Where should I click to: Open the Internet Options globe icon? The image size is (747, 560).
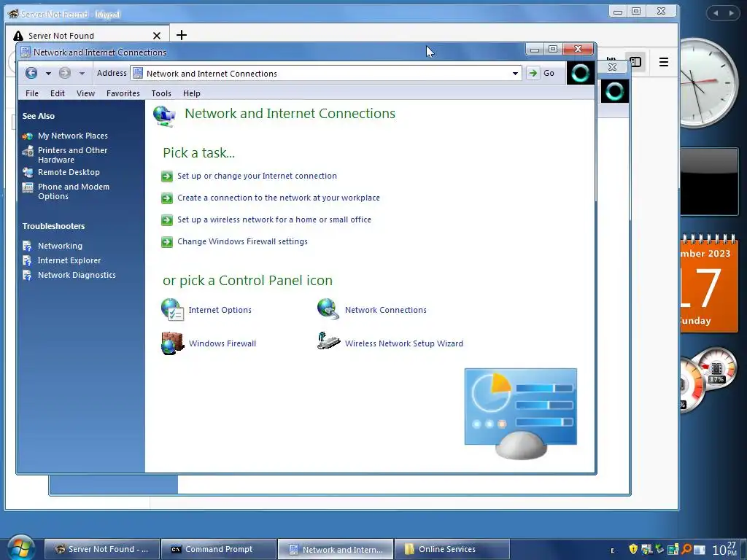click(172, 309)
